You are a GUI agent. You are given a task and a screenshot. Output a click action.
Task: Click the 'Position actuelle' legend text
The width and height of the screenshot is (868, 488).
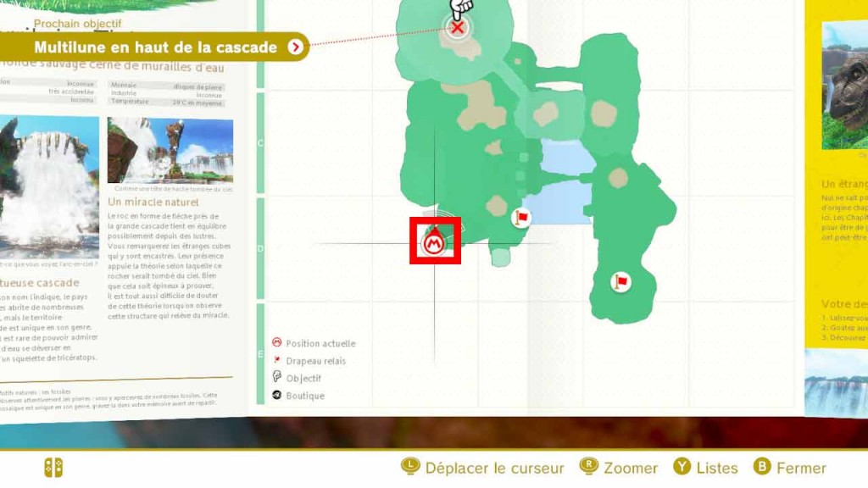point(320,344)
